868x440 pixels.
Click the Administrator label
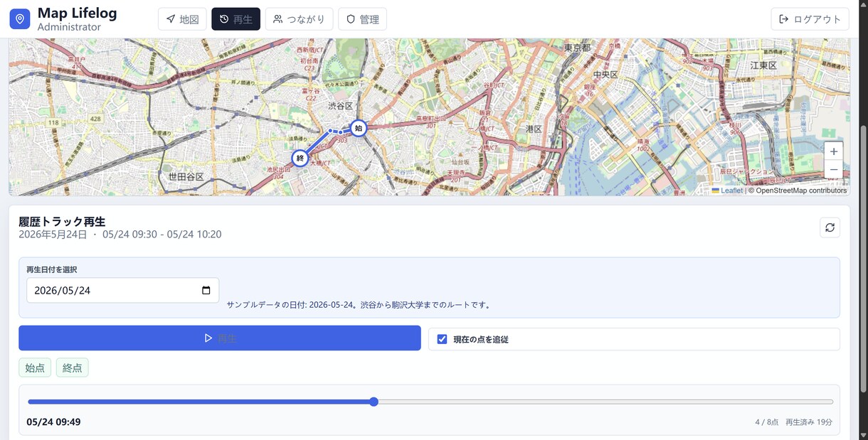coord(69,27)
